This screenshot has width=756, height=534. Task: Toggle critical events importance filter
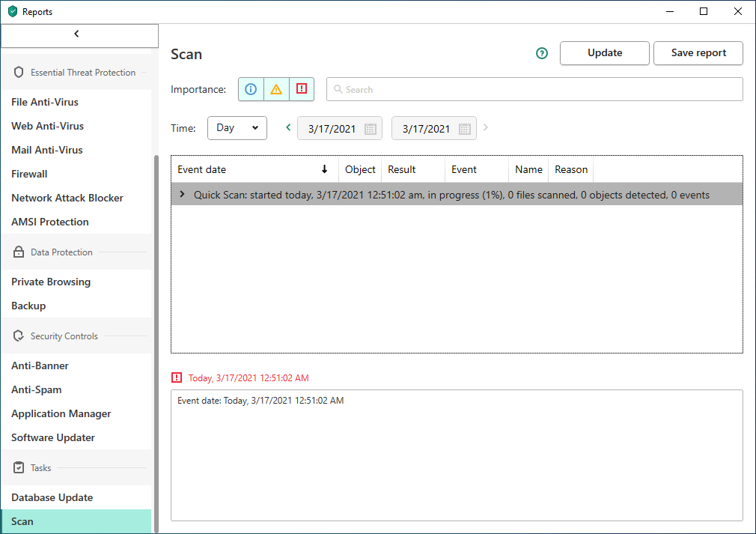click(302, 89)
